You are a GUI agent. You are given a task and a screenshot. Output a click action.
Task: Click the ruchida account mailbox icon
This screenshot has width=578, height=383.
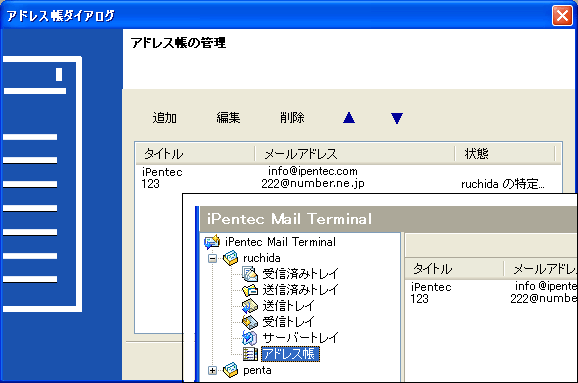(231, 258)
